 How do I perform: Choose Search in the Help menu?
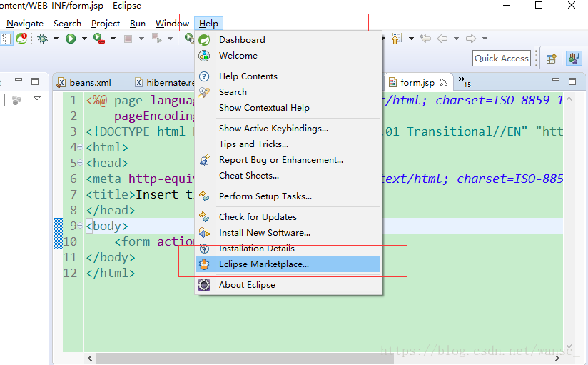(x=288, y=92)
